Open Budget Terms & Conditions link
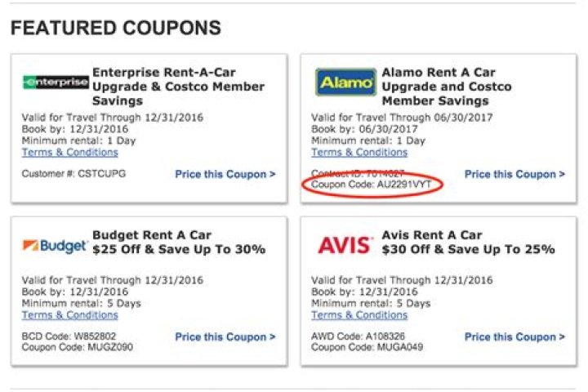 pos(69,314)
